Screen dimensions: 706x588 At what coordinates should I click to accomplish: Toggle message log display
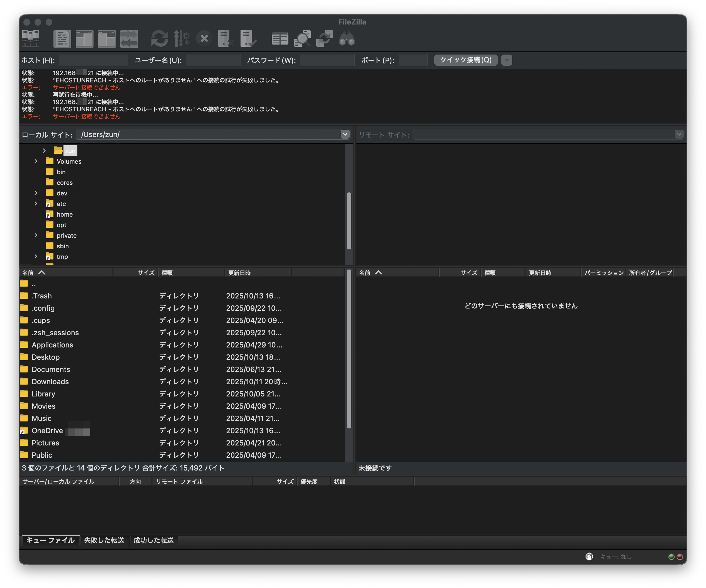point(62,39)
